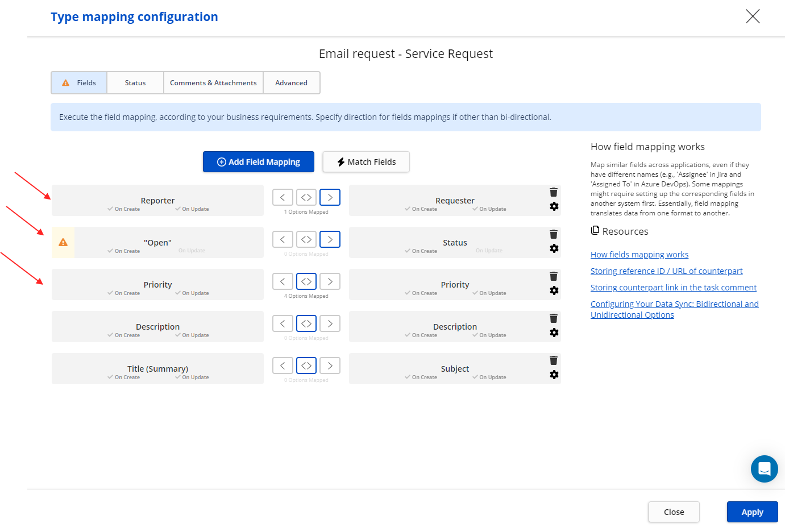Select the Status field box on right

[x=455, y=242]
